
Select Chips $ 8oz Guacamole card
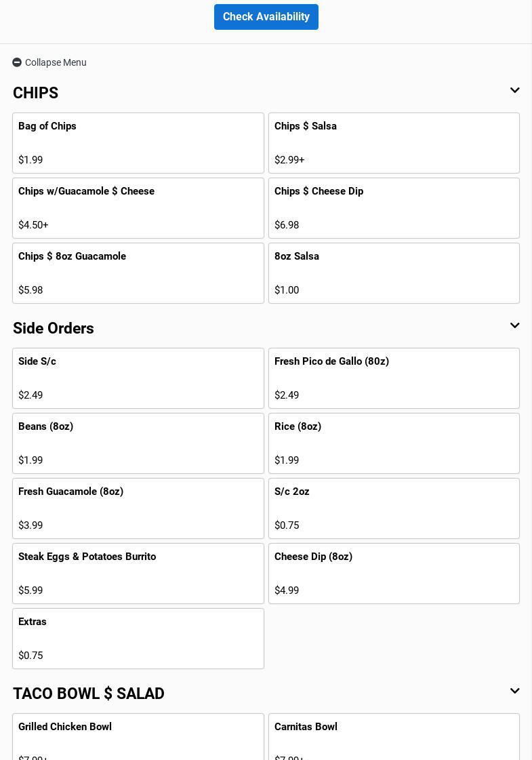[138, 273]
